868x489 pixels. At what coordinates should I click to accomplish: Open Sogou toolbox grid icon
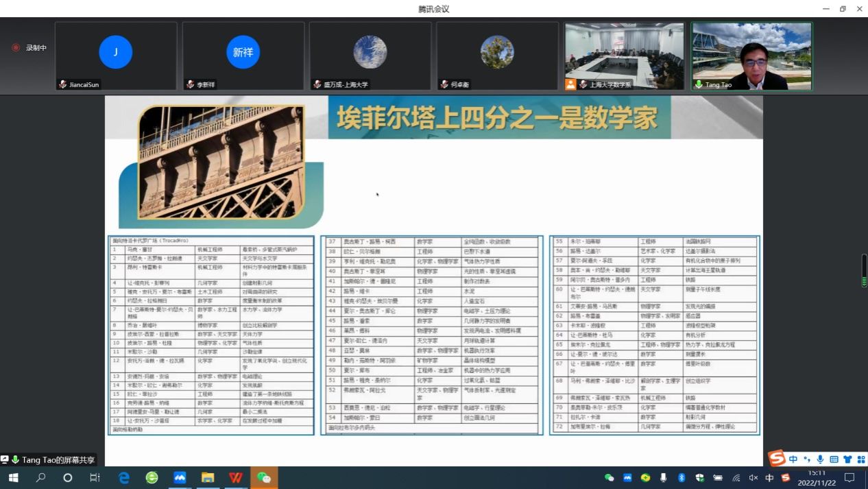point(860,459)
